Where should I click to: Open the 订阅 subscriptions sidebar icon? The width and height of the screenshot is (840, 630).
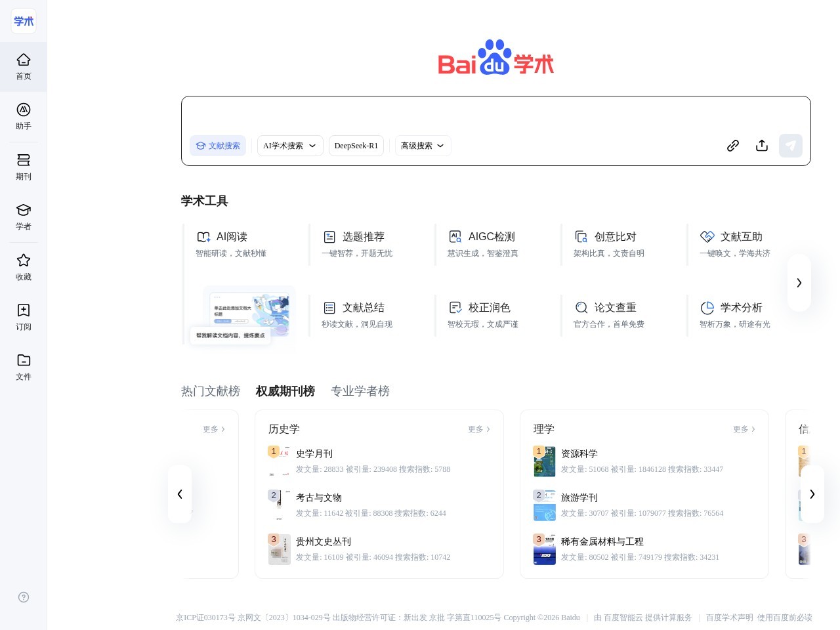click(x=23, y=317)
